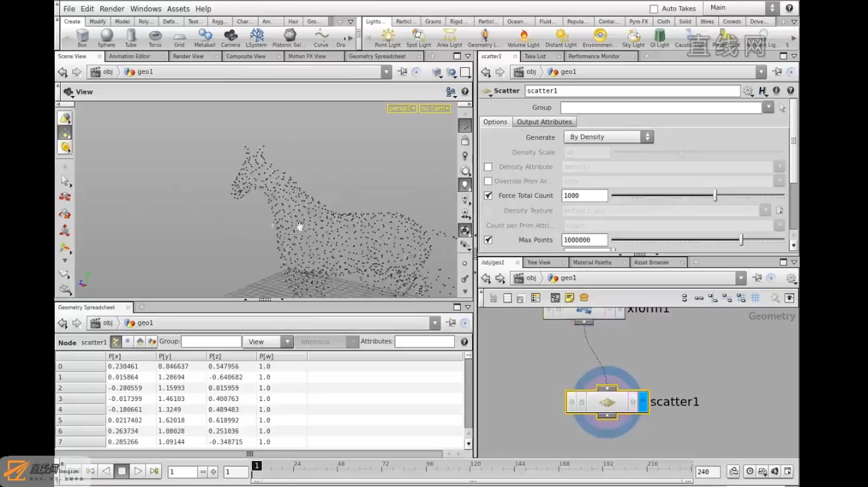Toggle the viewport lock icon
Image resolution: width=868 pixels, height=487 pixels.
(x=465, y=141)
